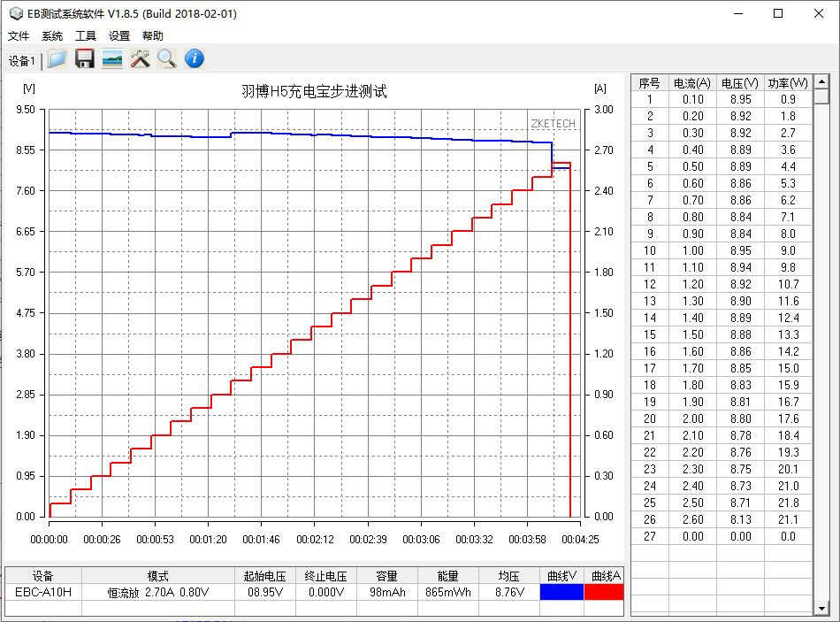Click the table scrollbar down arrow
This screenshot has width=840, height=622.
[821, 609]
